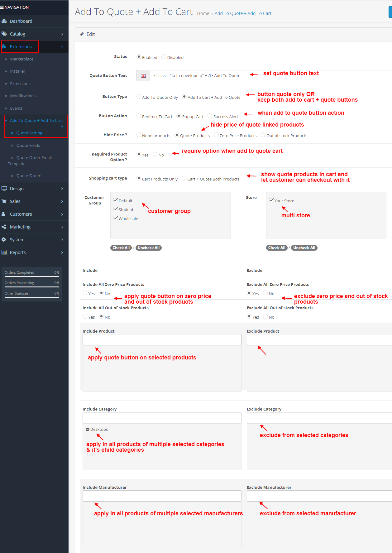Open Quote Fields submenu item

click(x=28, y=146)
